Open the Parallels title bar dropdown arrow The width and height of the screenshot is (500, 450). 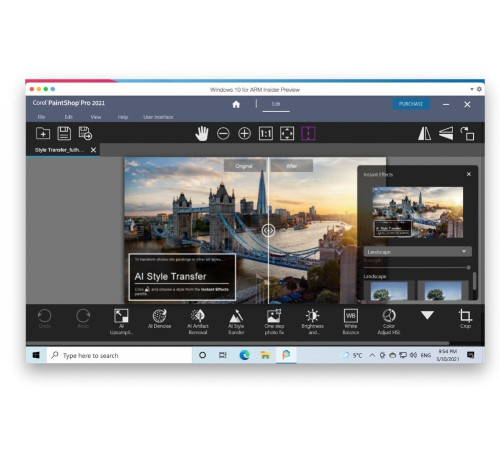472,89
